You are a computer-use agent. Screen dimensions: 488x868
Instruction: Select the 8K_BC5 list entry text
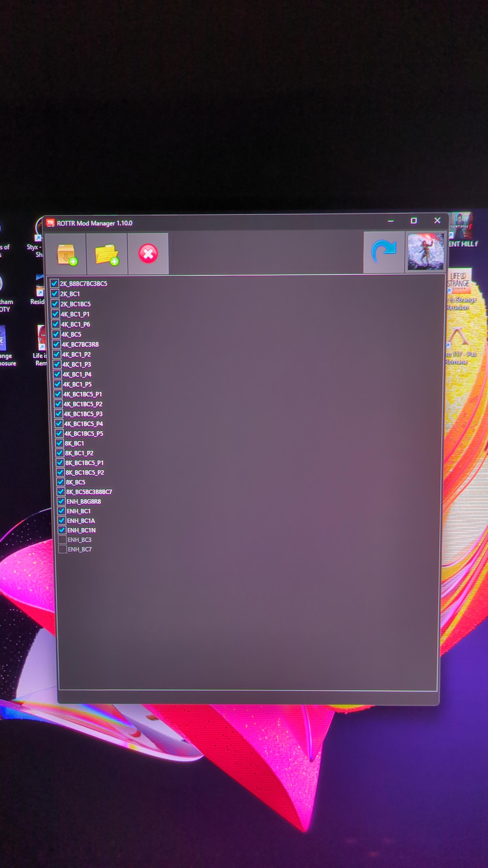tap(76, 482)
